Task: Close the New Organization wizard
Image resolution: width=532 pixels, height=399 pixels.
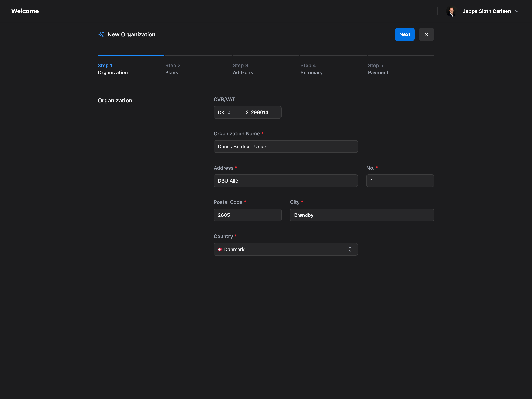Action: (x=426, y=34)
